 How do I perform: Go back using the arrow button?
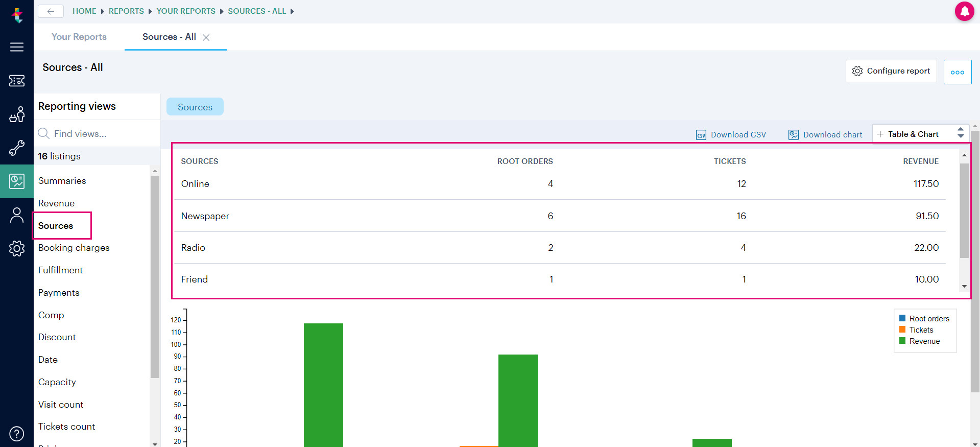tap(51, 11)
